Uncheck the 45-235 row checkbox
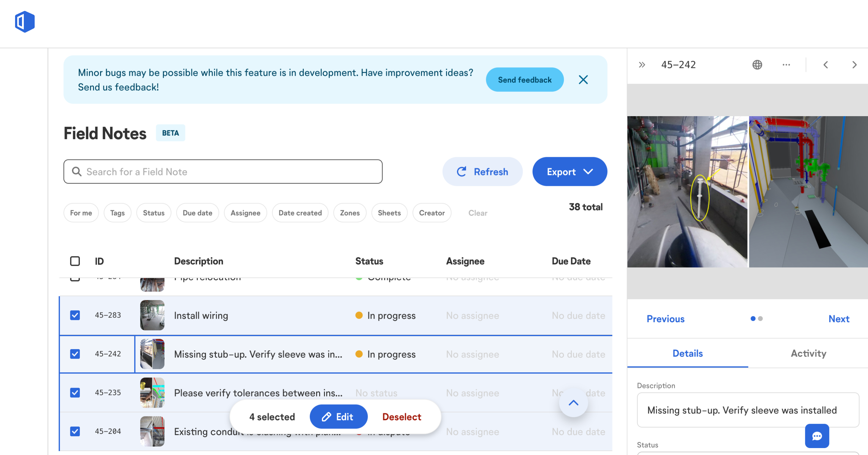The image size is (868, 455). point(75,393)
